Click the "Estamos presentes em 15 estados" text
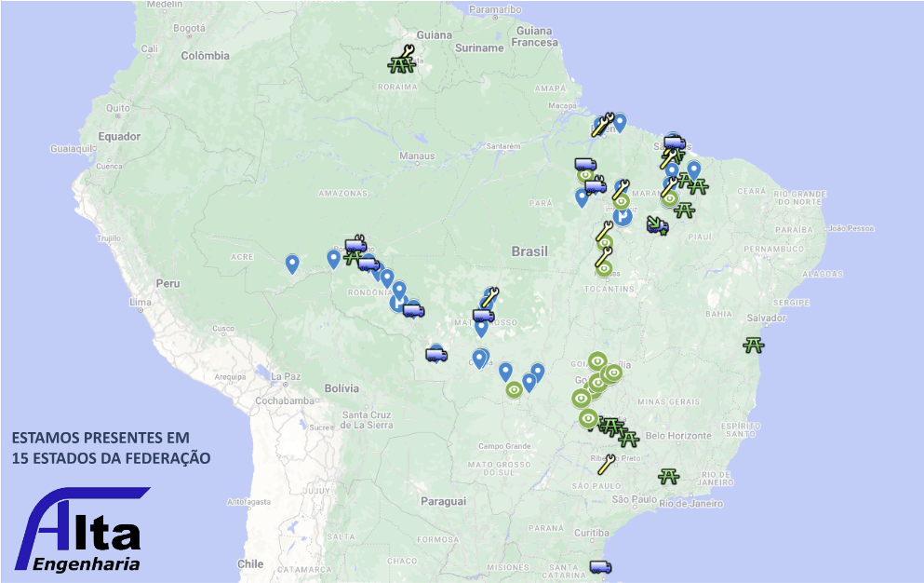 pyautogui.click(x=110, y=447)
